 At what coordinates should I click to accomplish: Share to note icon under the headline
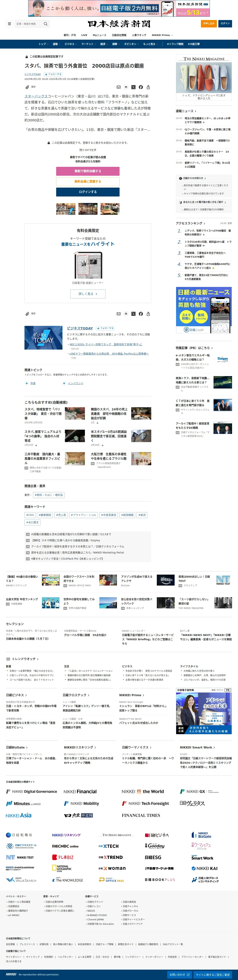[126, 87]
